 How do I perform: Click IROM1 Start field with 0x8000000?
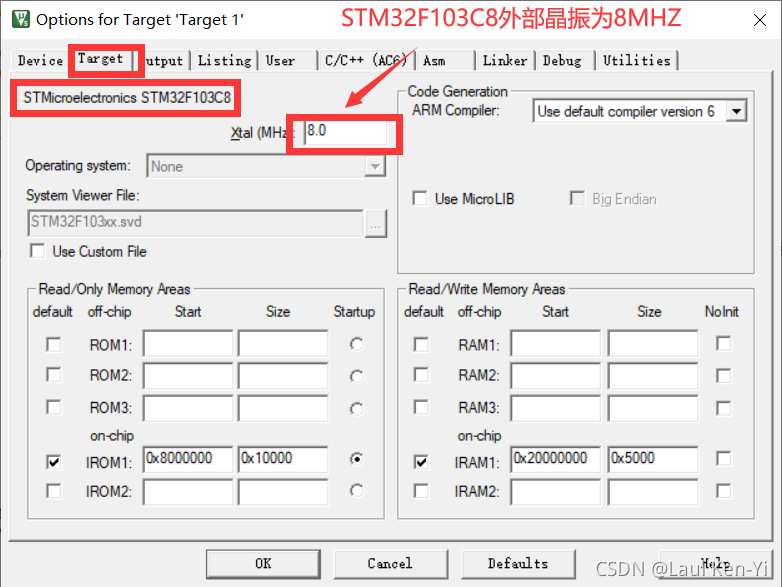188,459
